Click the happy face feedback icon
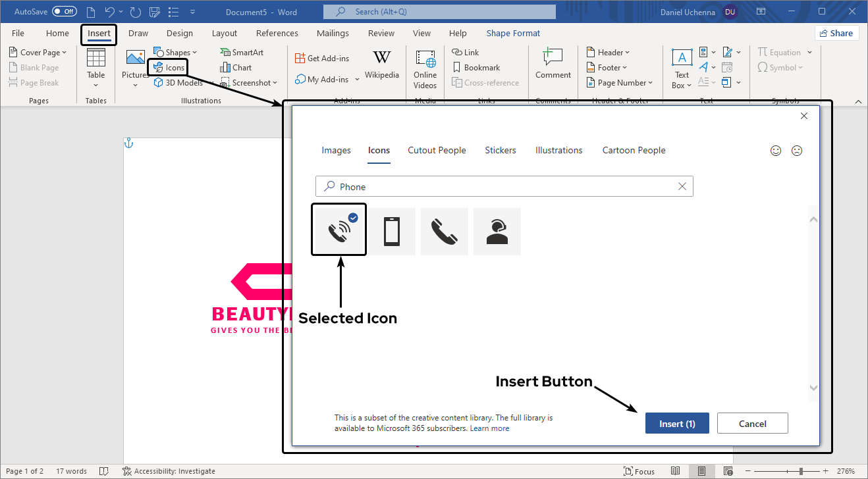 point(776,151)
